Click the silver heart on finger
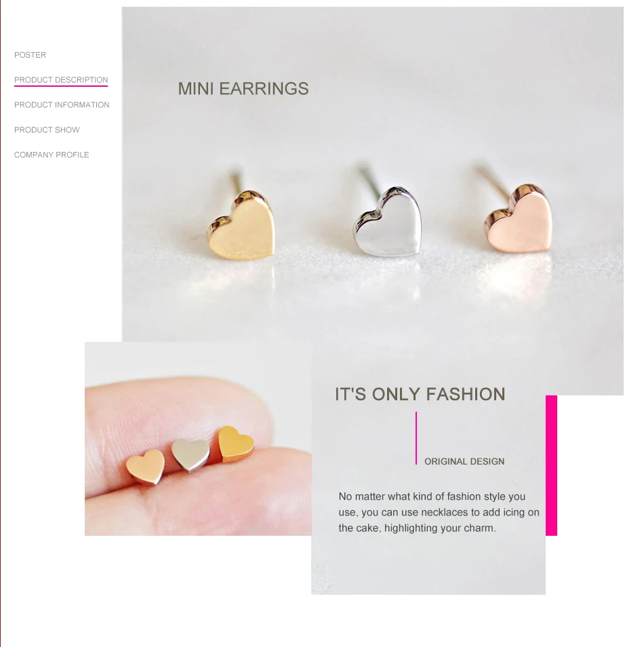The image size is (644, 647). 190,455
